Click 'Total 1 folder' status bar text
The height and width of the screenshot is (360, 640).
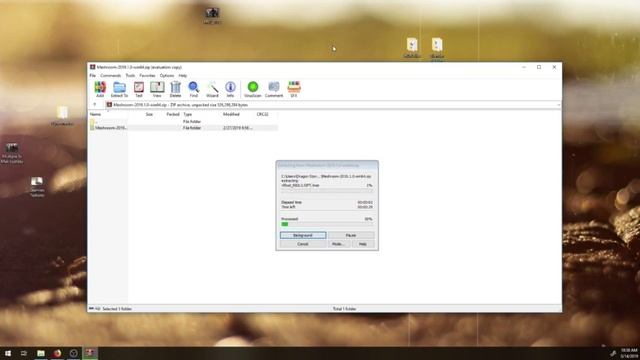(x=344, y=309)
